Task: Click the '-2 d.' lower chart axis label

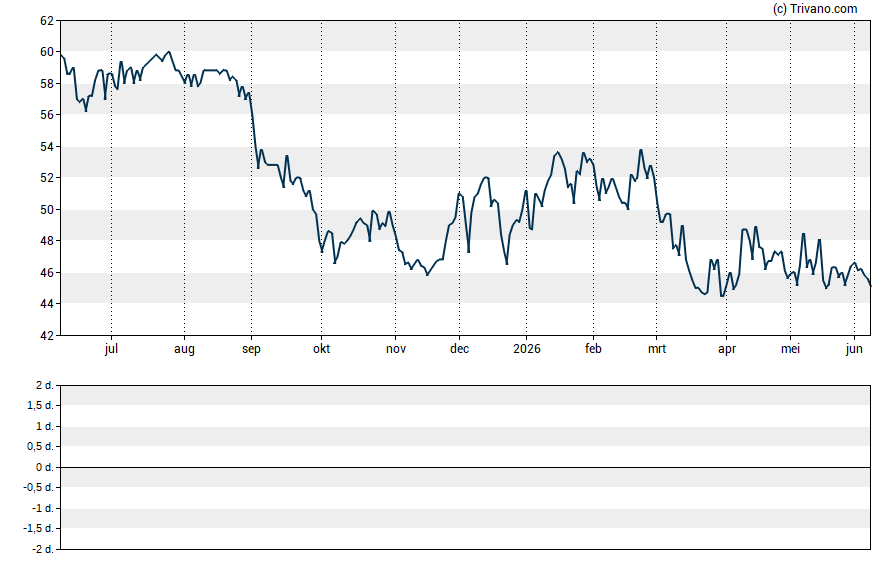Action: pyautogui.click(x=43, y=549)
